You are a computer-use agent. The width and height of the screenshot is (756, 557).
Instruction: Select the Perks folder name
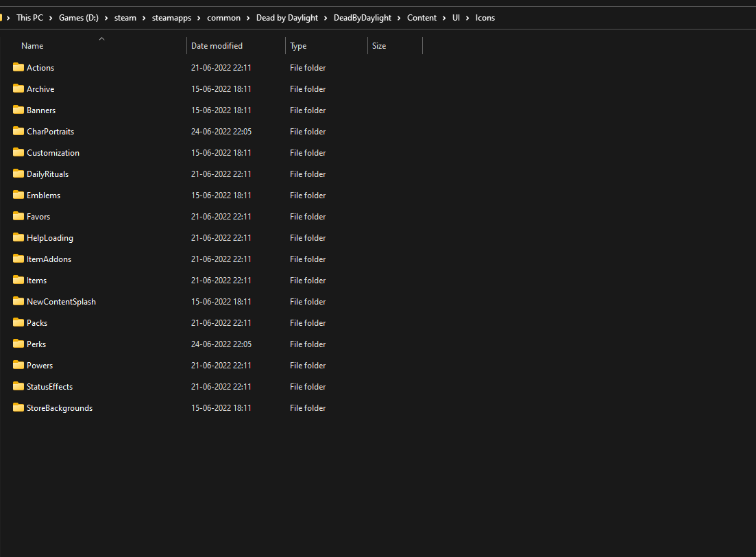click(x=36, y=344)
